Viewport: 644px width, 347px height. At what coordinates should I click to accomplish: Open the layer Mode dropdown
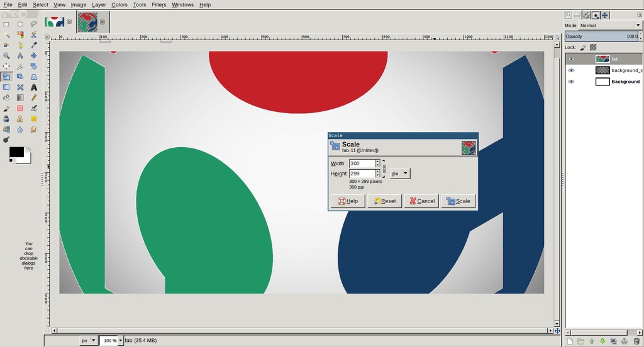click(610, 26)
